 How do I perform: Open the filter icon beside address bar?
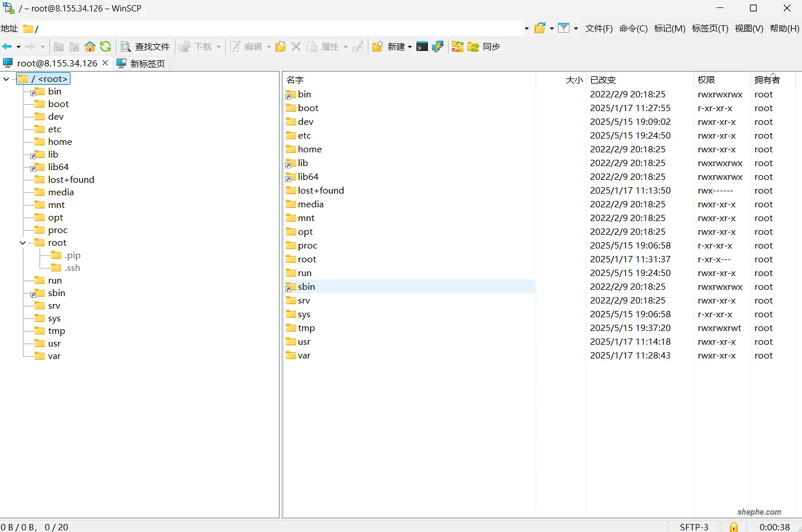click(x=564, y=28)
